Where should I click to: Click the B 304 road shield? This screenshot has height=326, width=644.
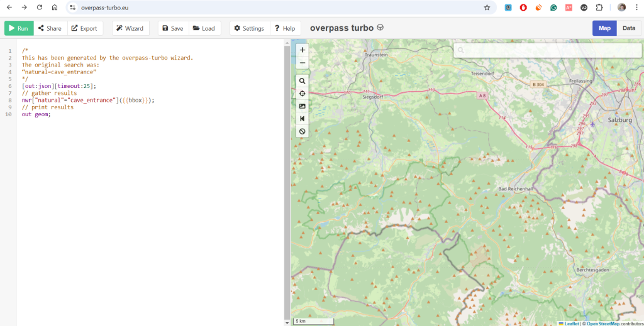pyautogui.click(x=538, y=84)
